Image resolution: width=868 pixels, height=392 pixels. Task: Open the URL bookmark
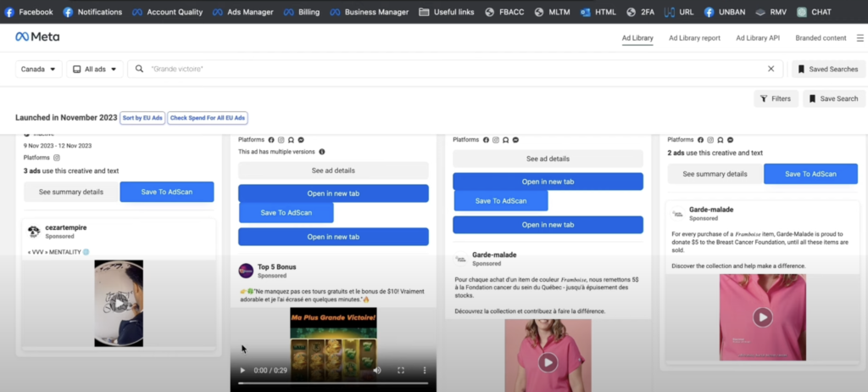679,12
